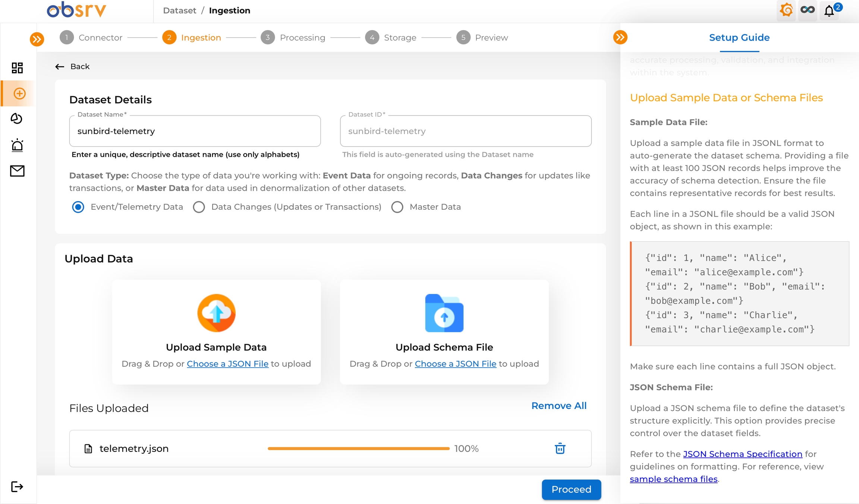Viewport: 859px width, 504px height.
Task: Collapse the Setup Guide panel with chevrons
Action: tap(620, 37)
